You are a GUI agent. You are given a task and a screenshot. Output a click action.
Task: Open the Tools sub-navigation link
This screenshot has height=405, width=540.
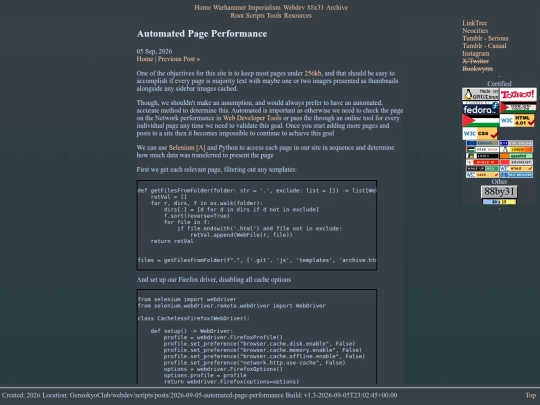coord(274,15)
